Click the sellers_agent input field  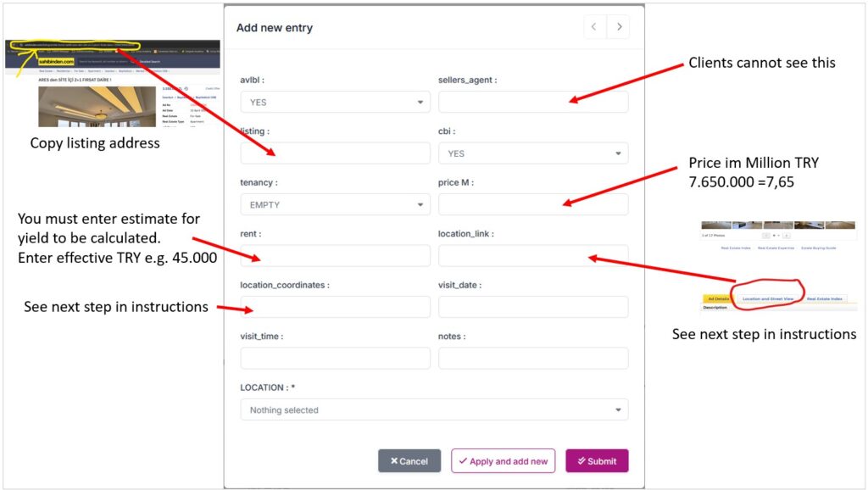pos(533,103)
